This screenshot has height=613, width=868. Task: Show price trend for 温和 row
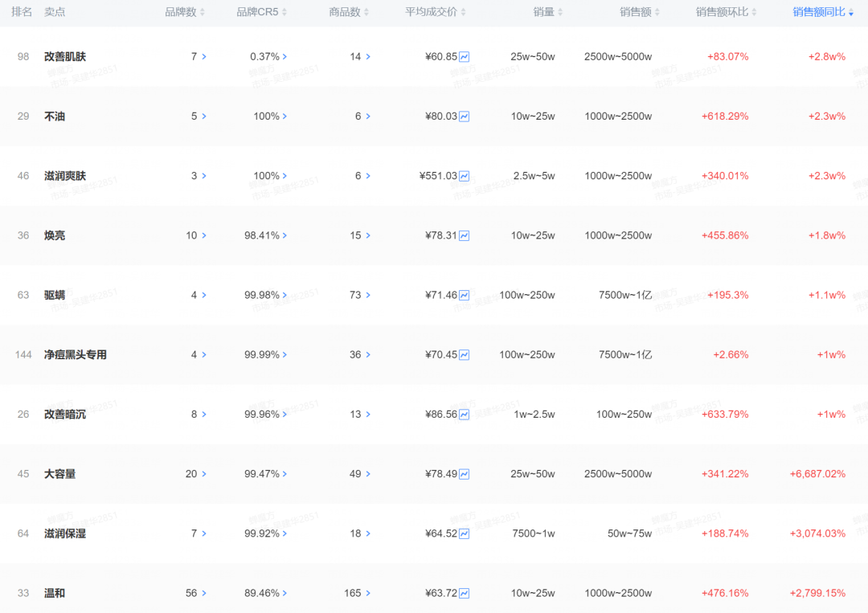pos(465,593)
